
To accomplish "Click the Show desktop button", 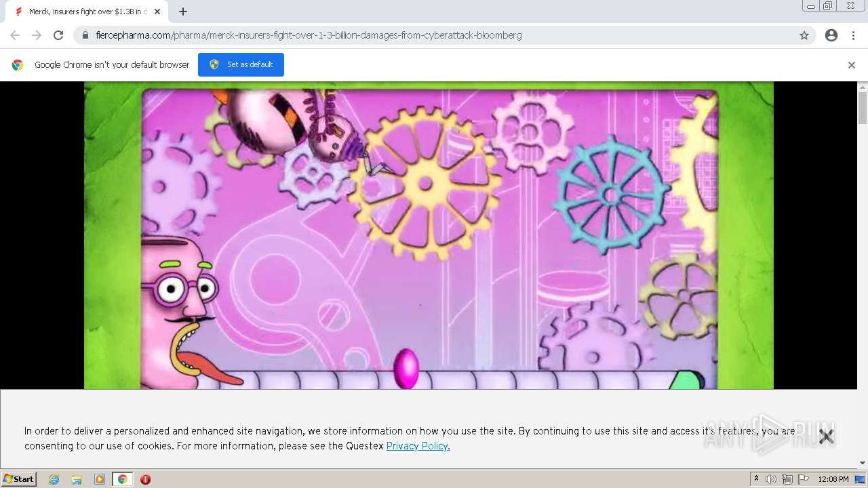I will coord(861,479).
